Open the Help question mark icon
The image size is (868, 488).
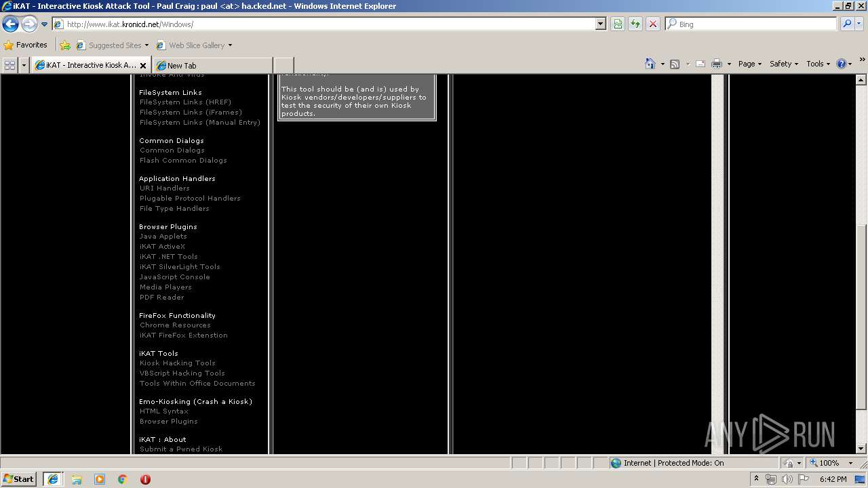click(x=842, y=64)
